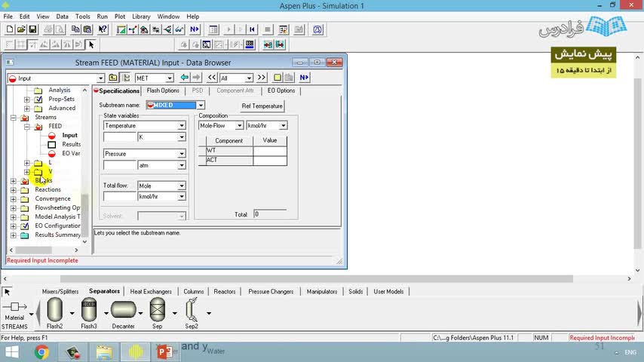
Task: Open the Tools menu
Action: tap(82, 17)
